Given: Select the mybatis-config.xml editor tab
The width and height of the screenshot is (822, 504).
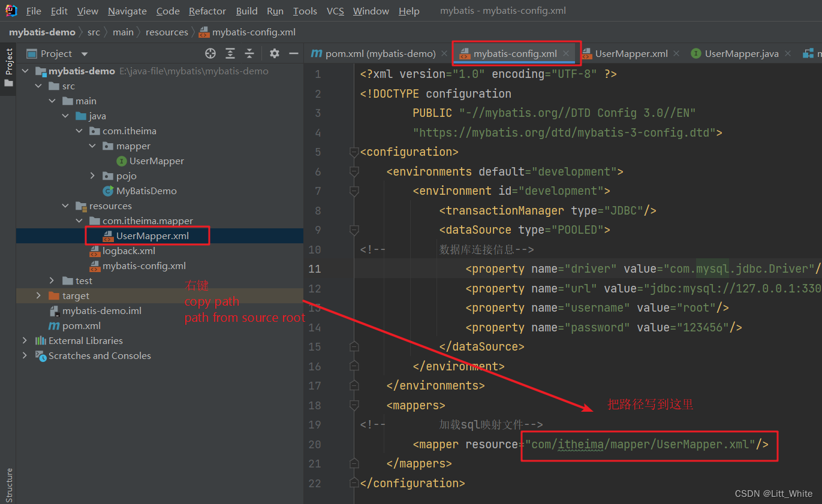Looking at the screenshot, I should pos(515,53).
